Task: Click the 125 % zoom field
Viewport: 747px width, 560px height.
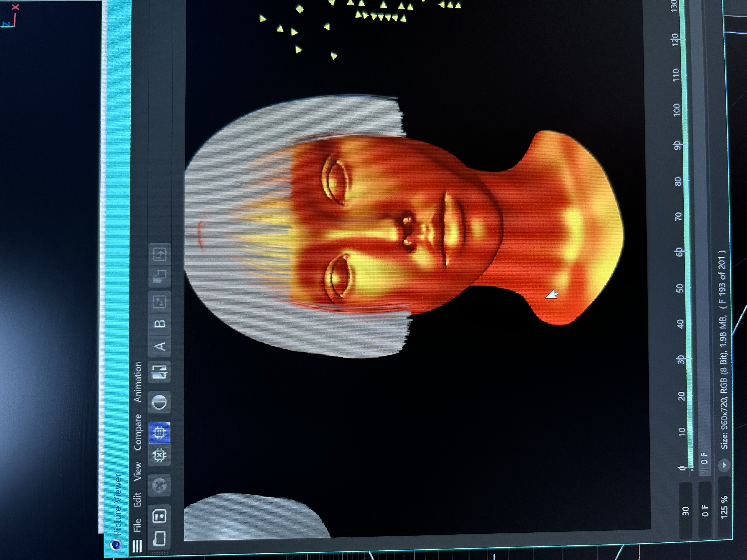Action: point(724,507)
